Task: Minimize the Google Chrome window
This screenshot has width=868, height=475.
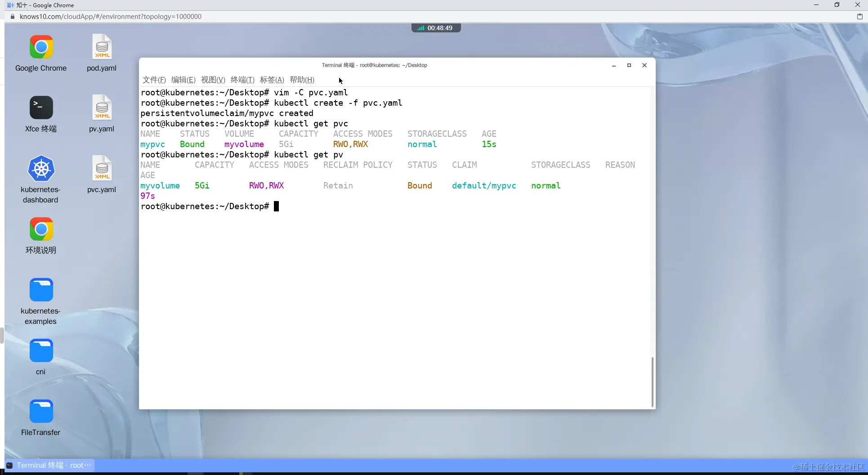Action: click(816, 5)
